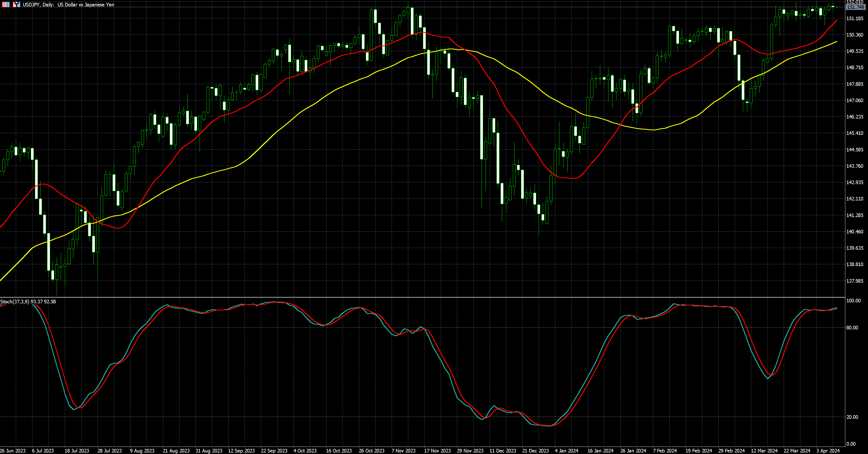Image resolution: width=868 pixels, height=454 pixels.
Task: Click the stochastic 80.00 level label
Action: 852,328
